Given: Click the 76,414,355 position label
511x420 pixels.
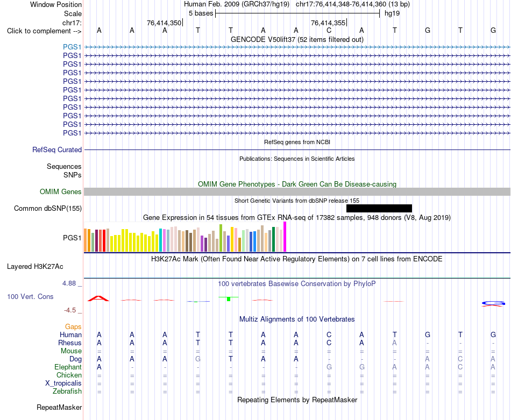Looking at the screenshot, I should coord(328,23).
